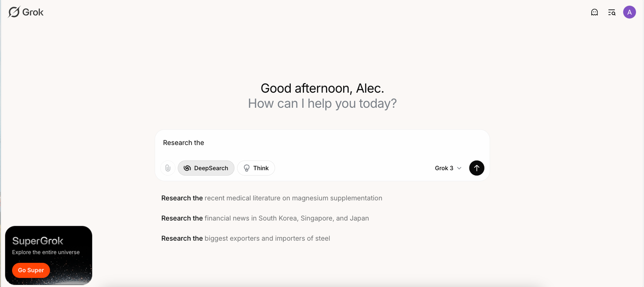Pick the steel exporters and importers suggestion
The width and height of the screenshot is (644, 287).
click(246, 239)
